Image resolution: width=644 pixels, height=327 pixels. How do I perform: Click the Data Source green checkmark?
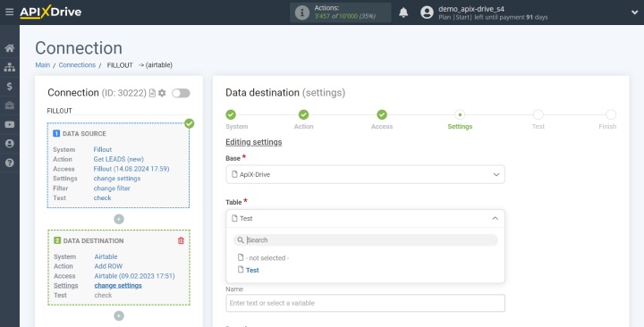click(x=190, y=123)
